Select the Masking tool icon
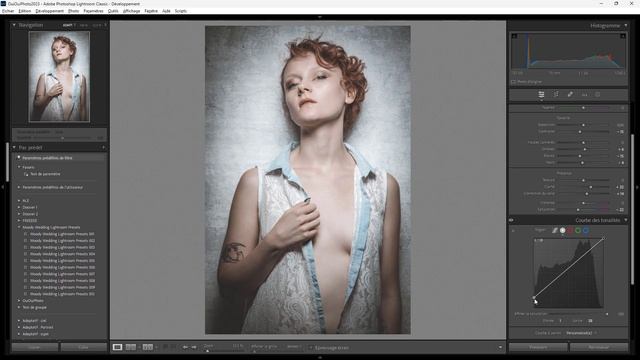640x360 pixels. point(598,95)
